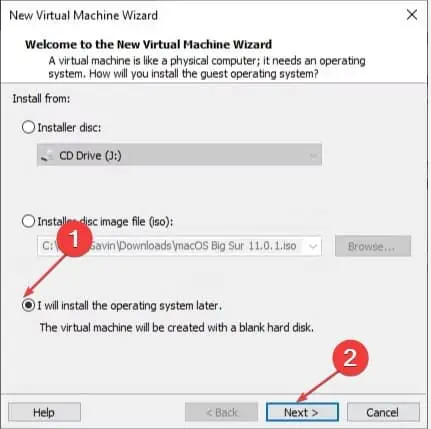Select the Installer disc radio button
The image size is (431, 429).
point(28,127)
